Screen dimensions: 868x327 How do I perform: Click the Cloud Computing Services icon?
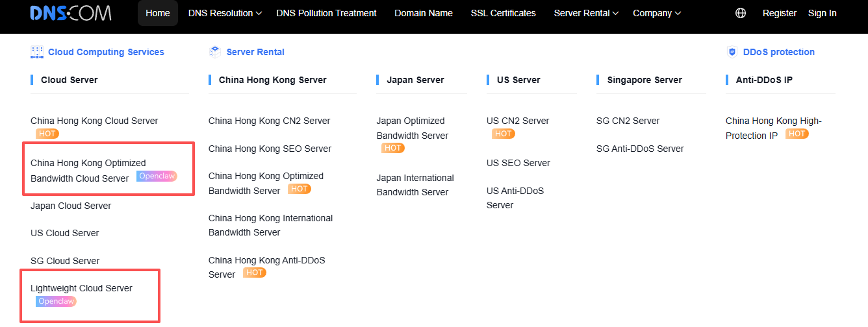point(37,52)
